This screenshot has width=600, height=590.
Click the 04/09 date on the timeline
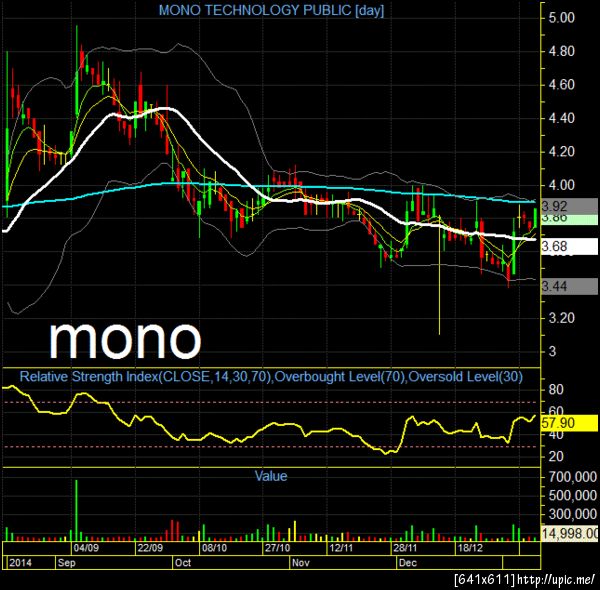click(x=86, y=548)
